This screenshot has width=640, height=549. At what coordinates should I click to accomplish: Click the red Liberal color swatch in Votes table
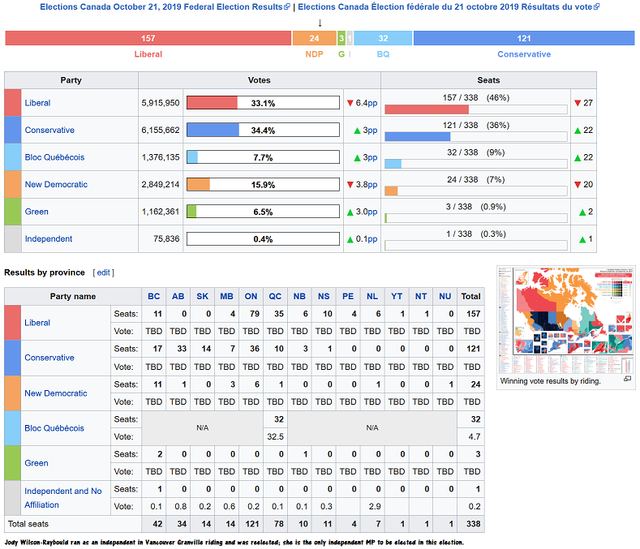click(x=13, y=102)
